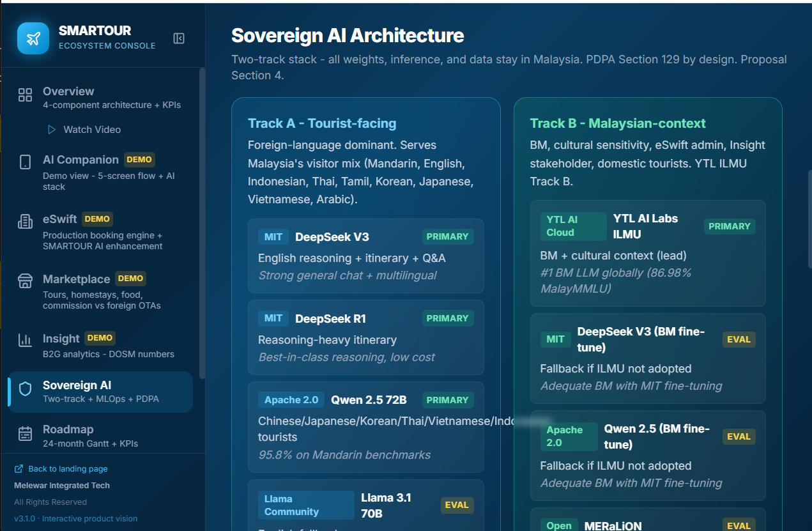Click the '#1 BM LLM globally' note
Viewport: 812px width, 531px height.
616,281
